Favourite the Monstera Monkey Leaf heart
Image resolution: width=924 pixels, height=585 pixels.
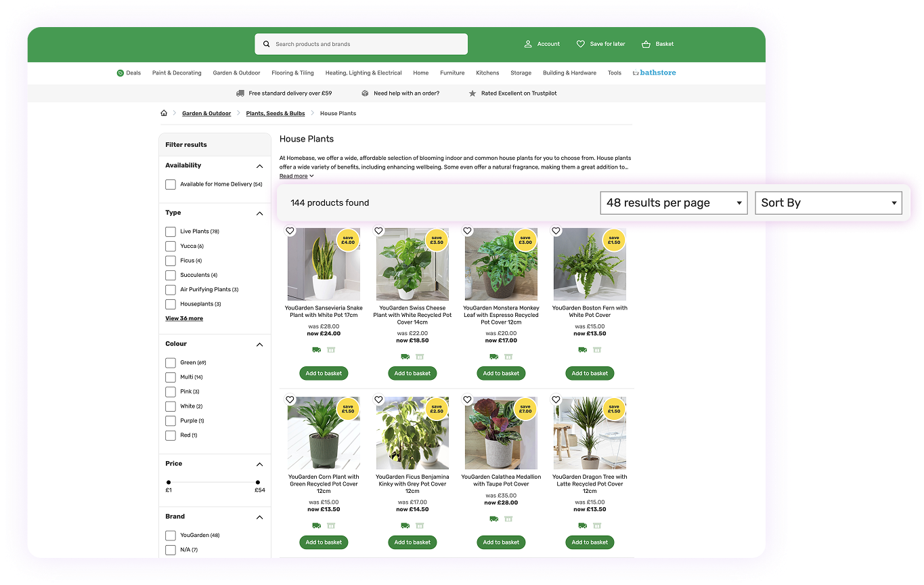point(467,231)
